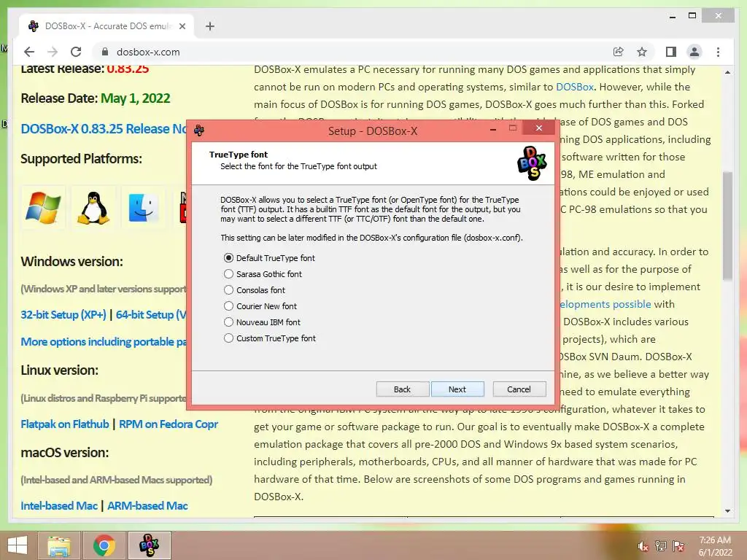The width and height of the screenshot is (747, 560).
Task: Open a new browser tab
Action: click(x=210, y=26)
